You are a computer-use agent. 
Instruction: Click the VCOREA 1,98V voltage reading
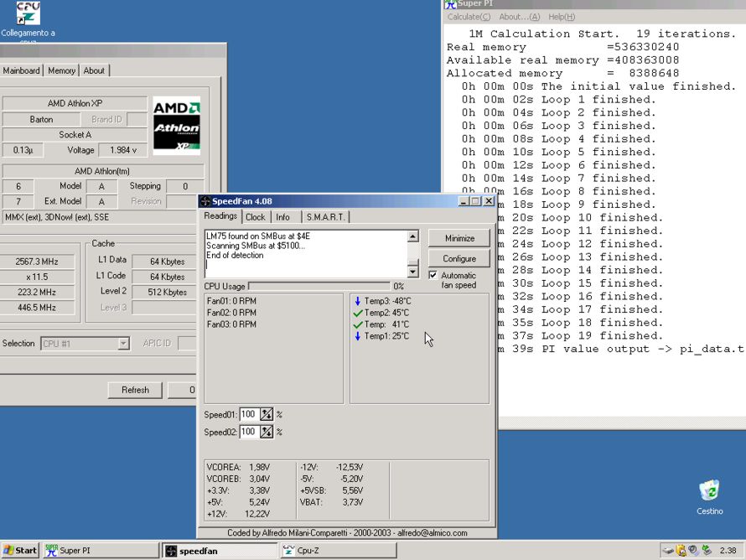point(238,467)
